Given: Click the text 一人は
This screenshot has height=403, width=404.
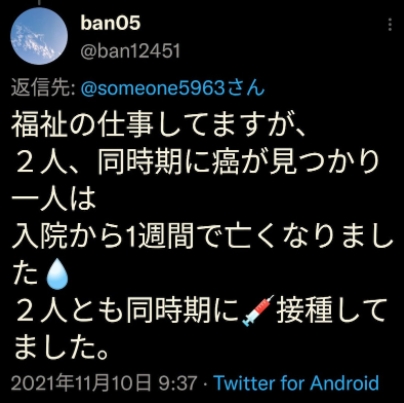Looking at the screenshot, I should tap(54, 200).
